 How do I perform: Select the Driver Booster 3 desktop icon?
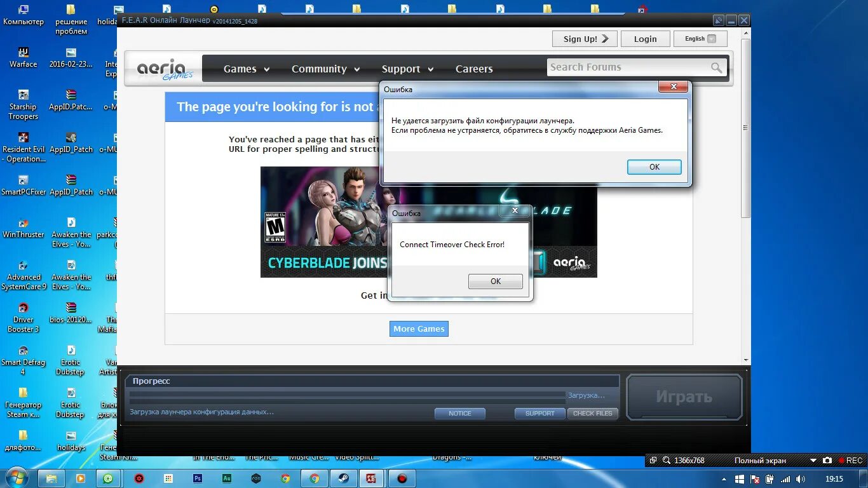[x=24, y=318]
